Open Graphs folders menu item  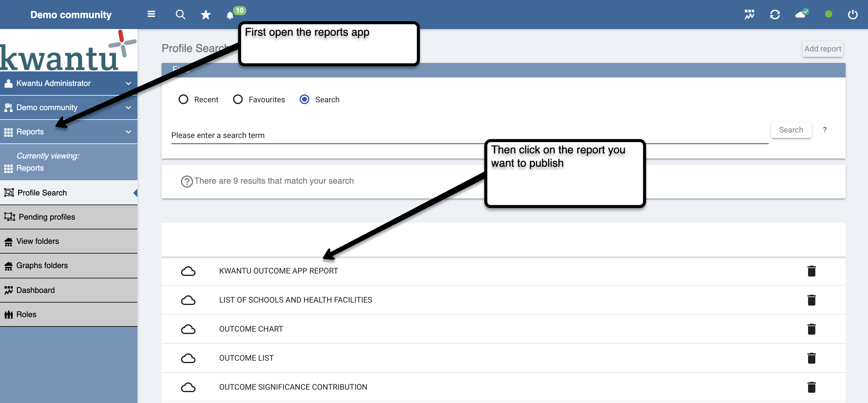click(x=42, y=266)
